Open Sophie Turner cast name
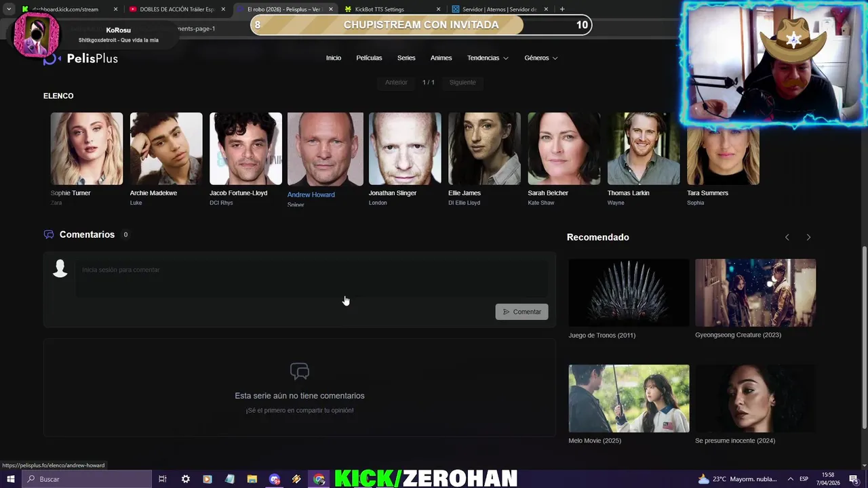This screenshot has width=868, height=488. tap(71, 193)
